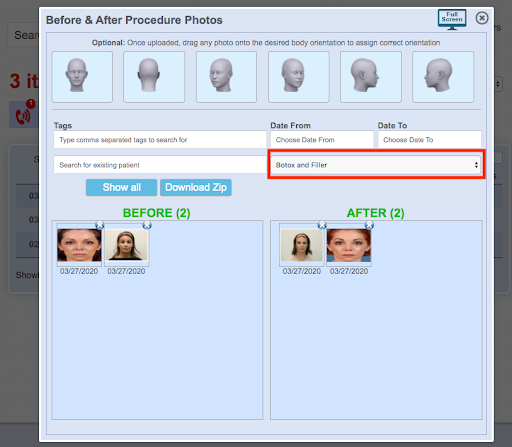Screen dimensions: 512x447
Task: Open the Date To picker field
Action: [429, 140]
